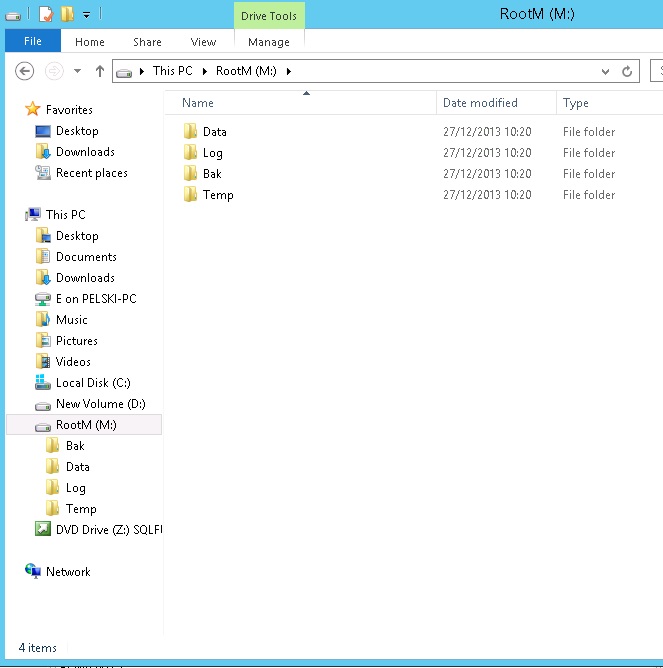
Task: Open the recent locations dropdown arrow
Action: tap(78, 71)
